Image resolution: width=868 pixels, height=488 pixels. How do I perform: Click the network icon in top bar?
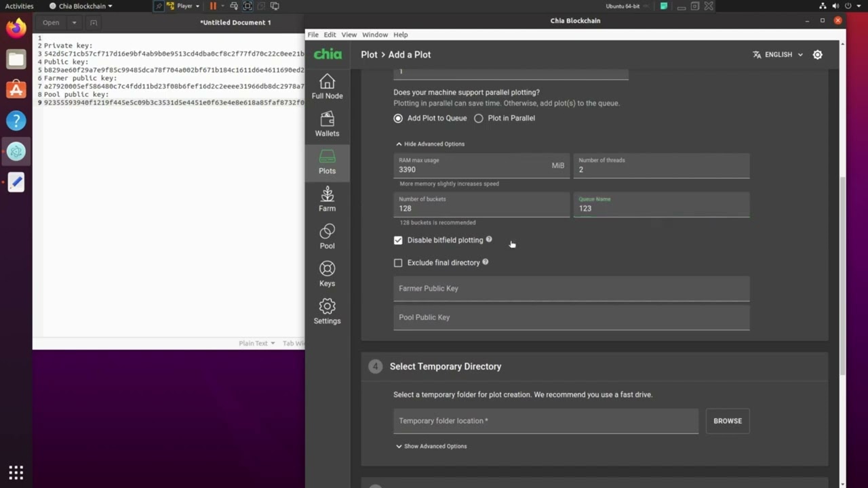[823, 6]
